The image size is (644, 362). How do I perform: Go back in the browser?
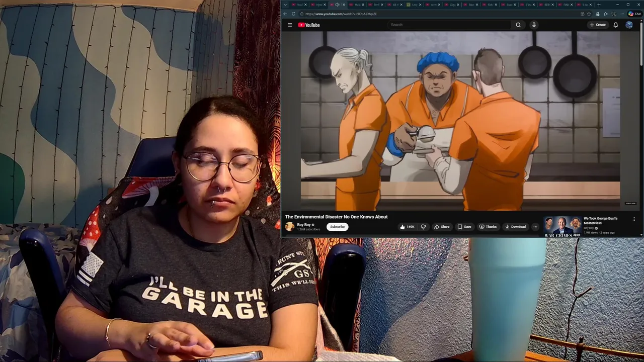tap(285, 14)
